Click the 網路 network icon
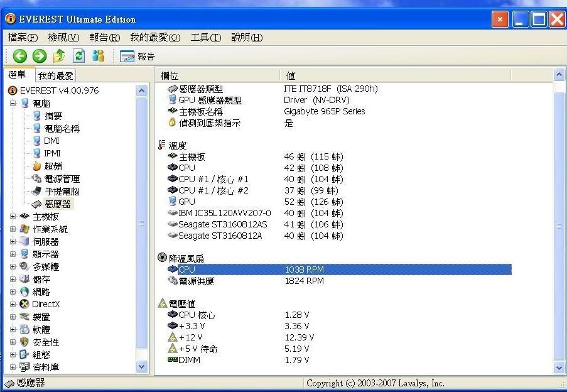Image resolution: width=567 pixels, height=392 pixels. pyautogui.click(x=24, y=291)
